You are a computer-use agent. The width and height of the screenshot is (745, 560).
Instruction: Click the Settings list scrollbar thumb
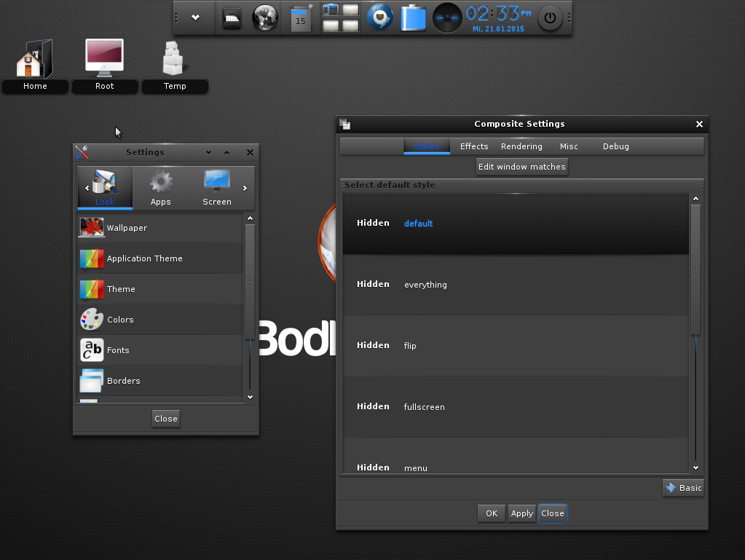(x=250, y=281)
